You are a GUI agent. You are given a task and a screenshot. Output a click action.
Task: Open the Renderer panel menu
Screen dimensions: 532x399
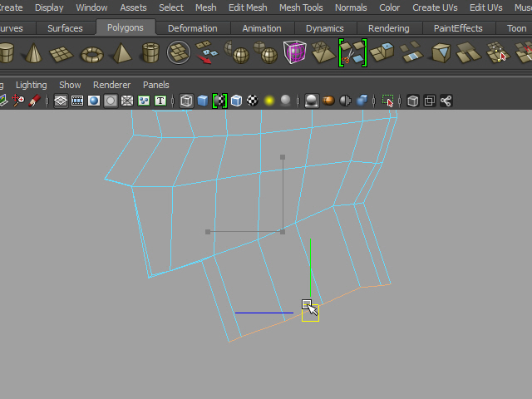(x=111, y=85)
